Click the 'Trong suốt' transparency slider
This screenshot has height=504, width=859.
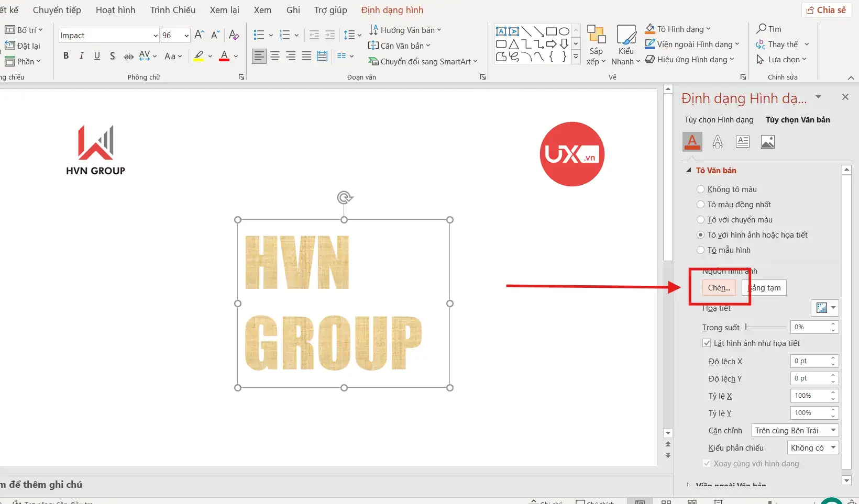765,327
